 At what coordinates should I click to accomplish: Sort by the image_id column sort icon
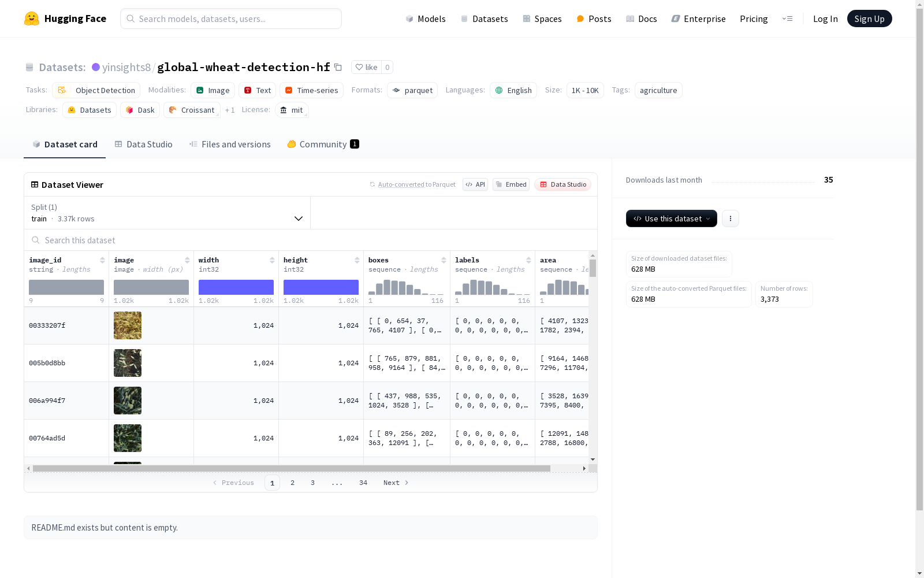[x=102, y=260]
